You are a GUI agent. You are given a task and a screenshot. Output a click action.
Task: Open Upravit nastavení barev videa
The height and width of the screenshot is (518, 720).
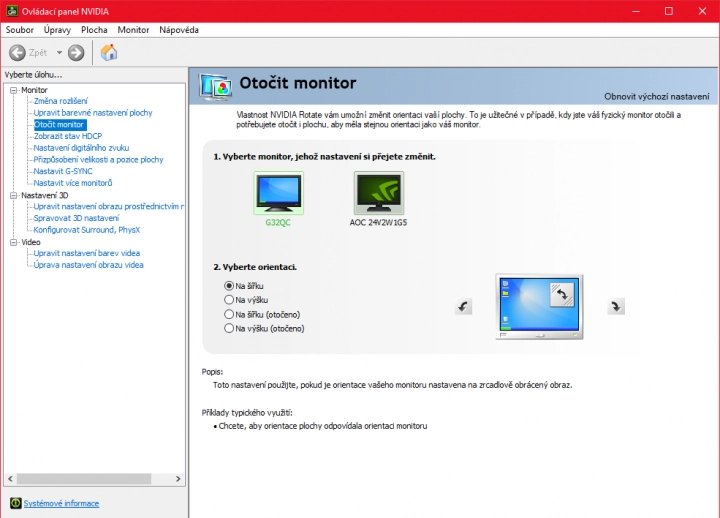(87, 253)
